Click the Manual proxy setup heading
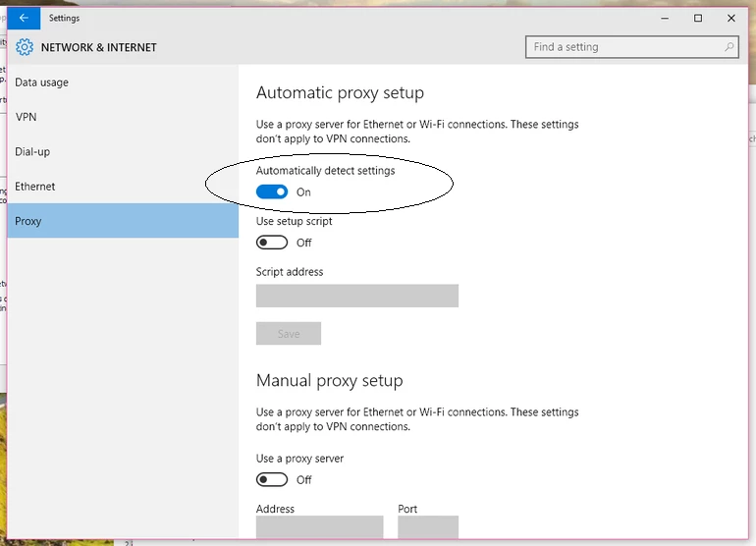The width and height of the screenshot is (756, 546). [x=329, y=381]
